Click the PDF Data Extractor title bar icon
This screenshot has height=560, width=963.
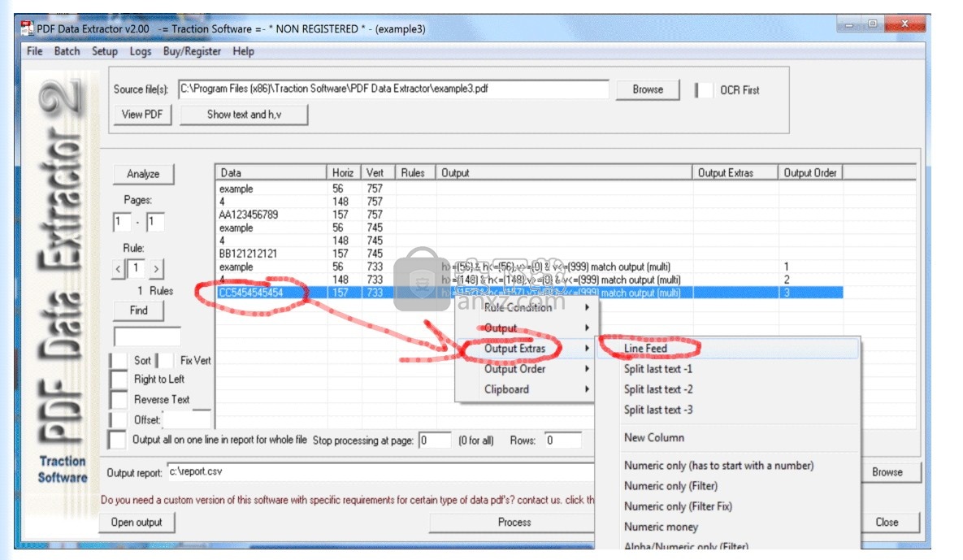pos(27,28)
